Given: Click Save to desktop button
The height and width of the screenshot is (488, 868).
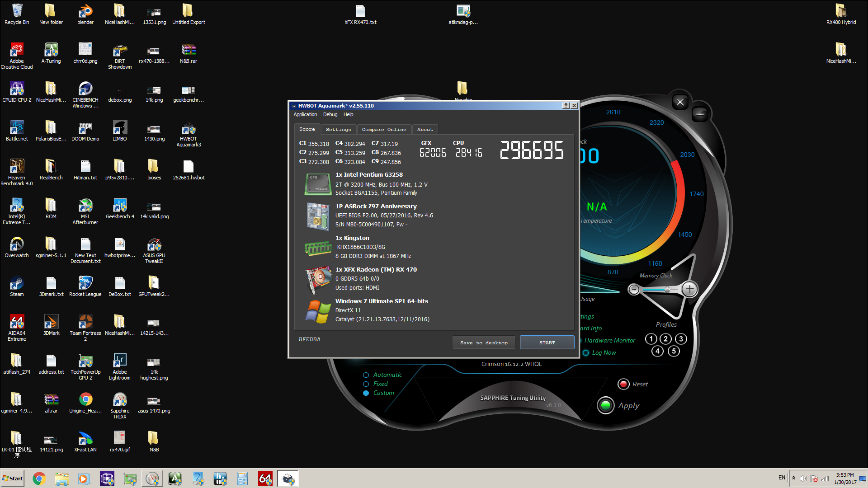Looking at the screenshot, I should [484, 343].
